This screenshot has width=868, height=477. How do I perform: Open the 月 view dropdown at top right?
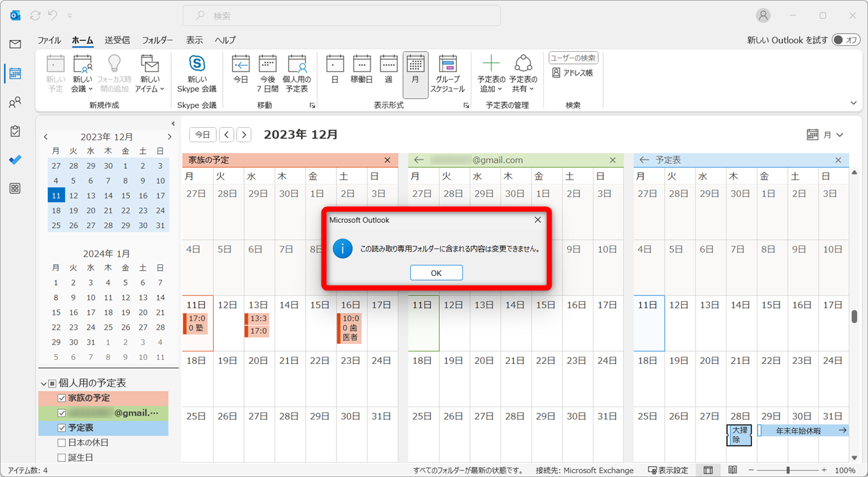(x=825, y=135)
